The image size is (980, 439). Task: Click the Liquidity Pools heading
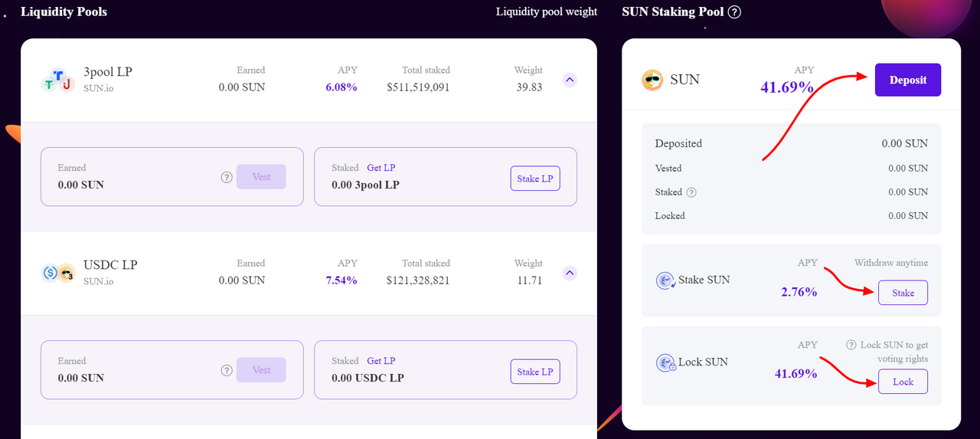tap(64, 11)
